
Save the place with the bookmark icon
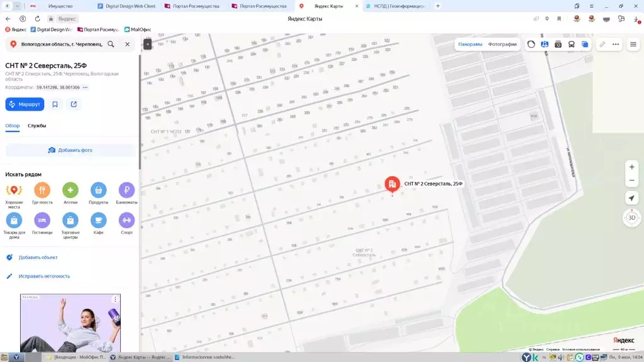55,104
